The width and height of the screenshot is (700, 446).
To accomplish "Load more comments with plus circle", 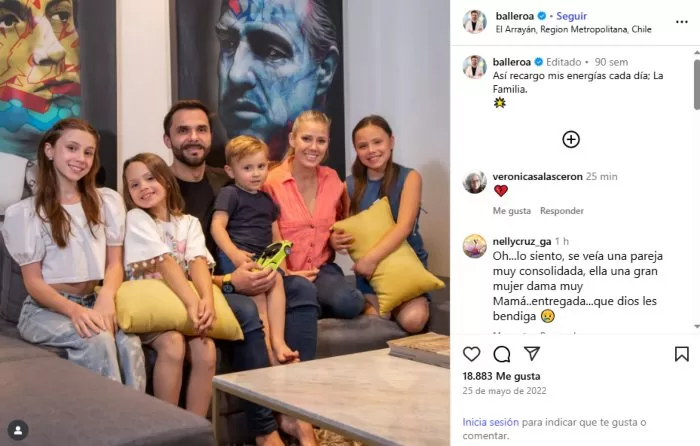I will tap(571, 140).
